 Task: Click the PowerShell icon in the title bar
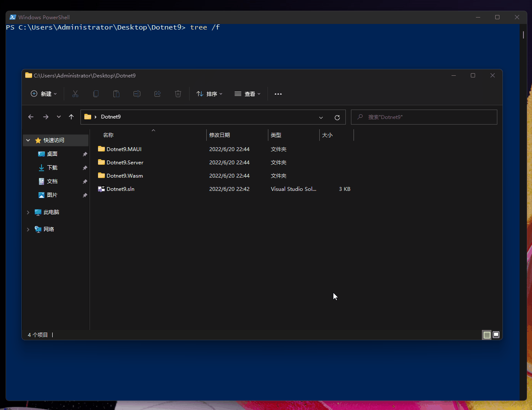[13, 17]
